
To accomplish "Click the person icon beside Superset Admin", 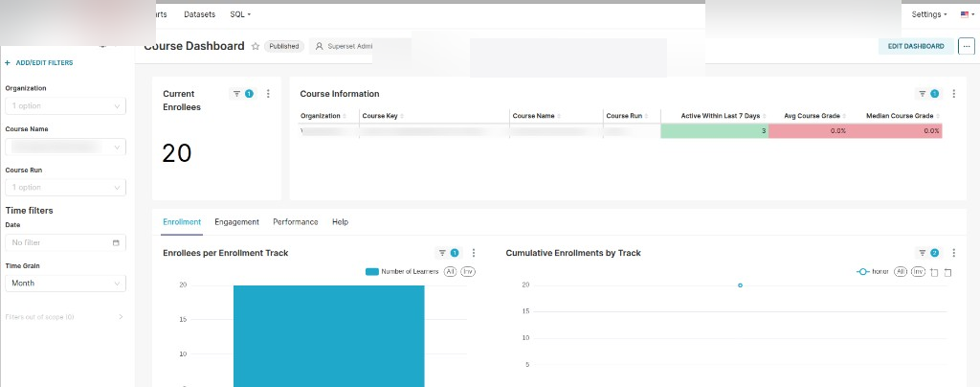I will click(x=320, y=46).
